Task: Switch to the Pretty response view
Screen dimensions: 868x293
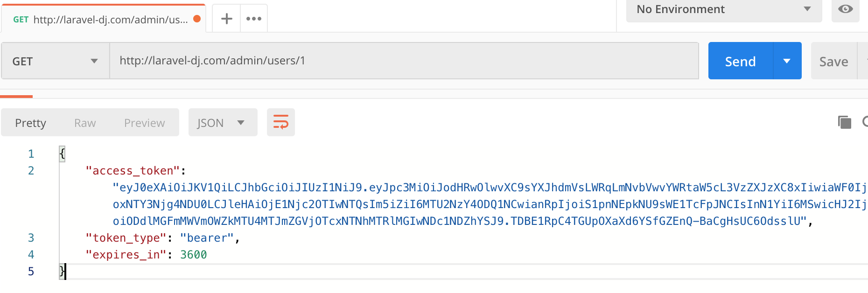Action: [x=31, y=123]
